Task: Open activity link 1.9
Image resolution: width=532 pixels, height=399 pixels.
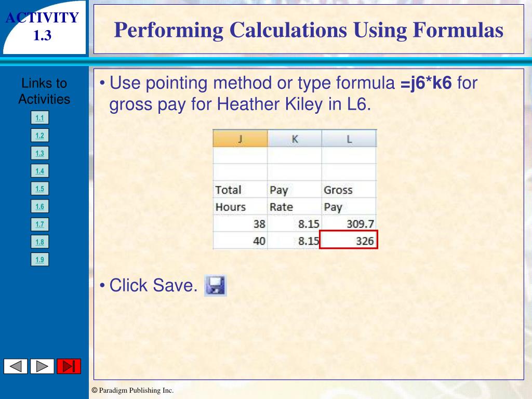Action: click(39, 260)
